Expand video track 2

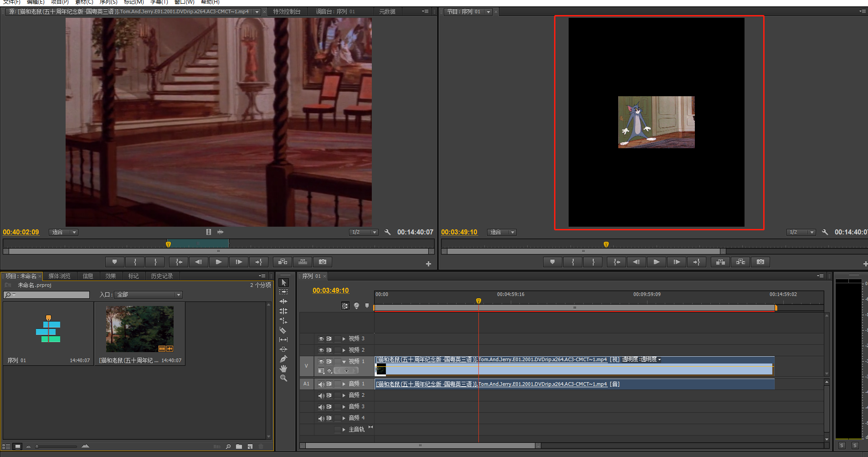pyautogui.click(x=344, y=350)
